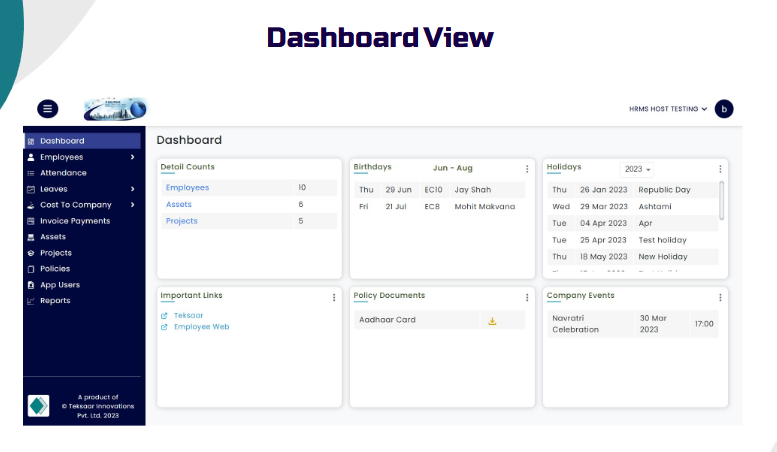The image size is (777, 452).
Task: Open Holidays card three-dot menu
Action: [x=720, y=169]
